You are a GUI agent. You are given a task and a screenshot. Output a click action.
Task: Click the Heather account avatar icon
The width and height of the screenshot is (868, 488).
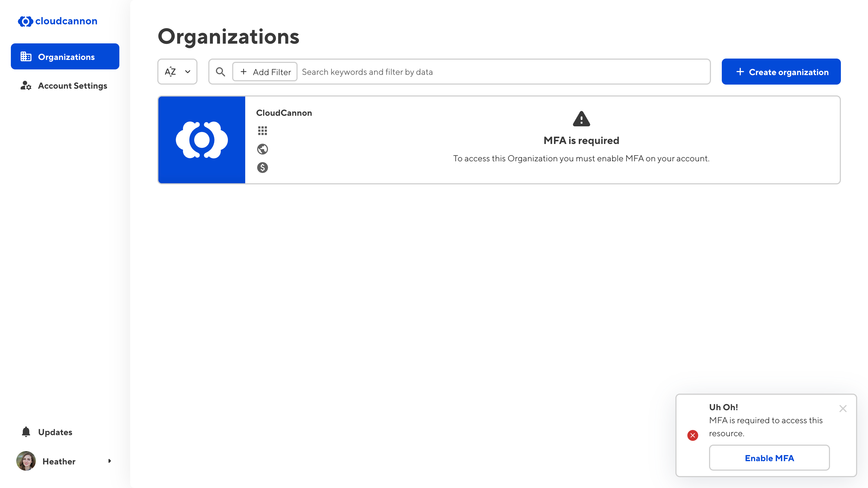click(x=27, y=461)
